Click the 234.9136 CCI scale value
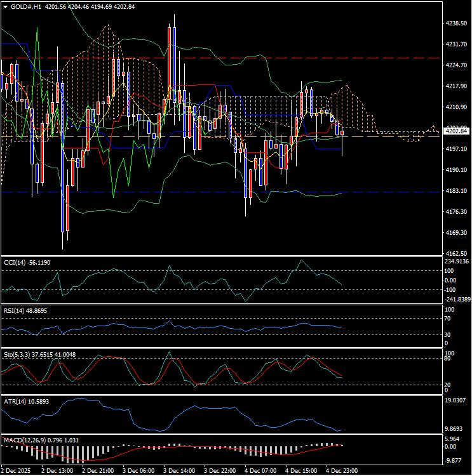 pos(457,261)
